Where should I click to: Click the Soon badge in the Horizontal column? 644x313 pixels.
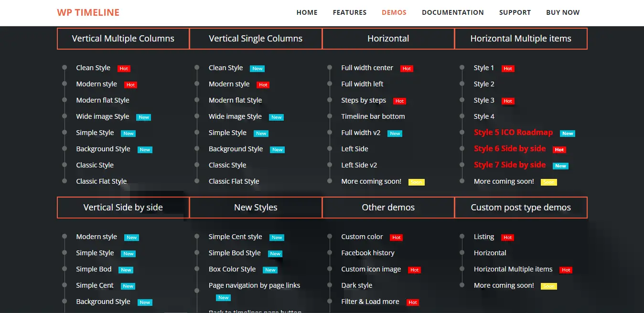point(417,182)
